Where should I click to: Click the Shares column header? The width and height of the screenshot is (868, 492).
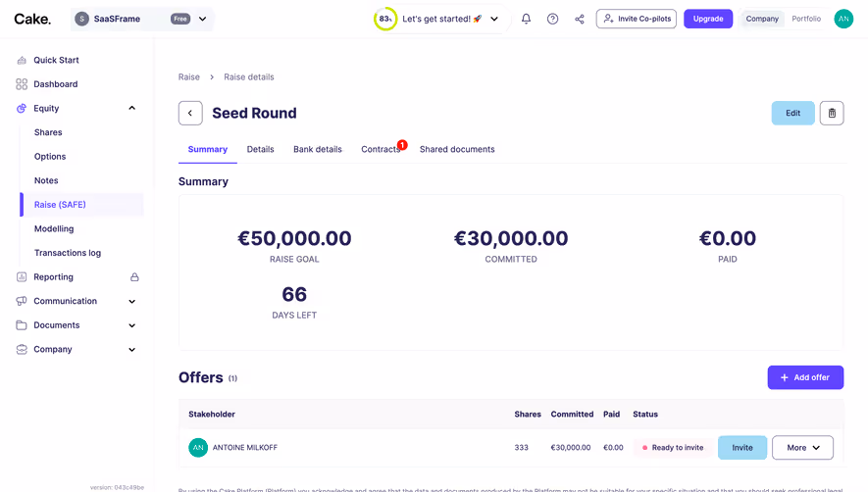click(528, 414)
